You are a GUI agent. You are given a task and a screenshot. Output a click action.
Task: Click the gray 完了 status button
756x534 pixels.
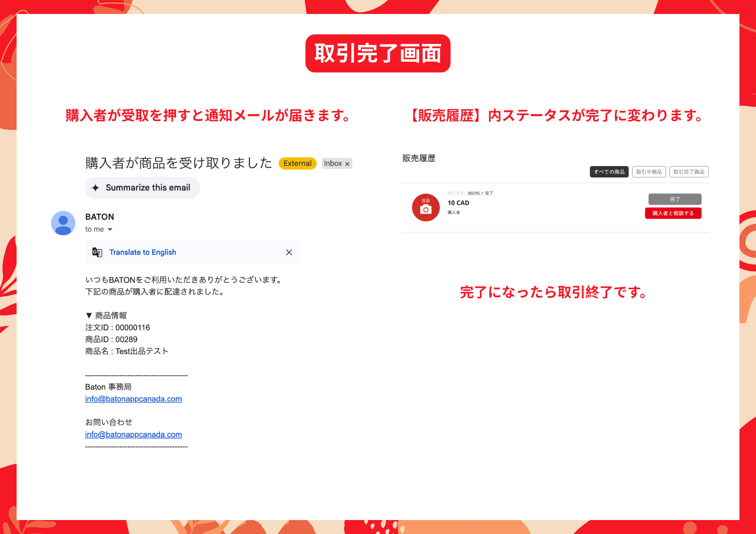[675, 199]
